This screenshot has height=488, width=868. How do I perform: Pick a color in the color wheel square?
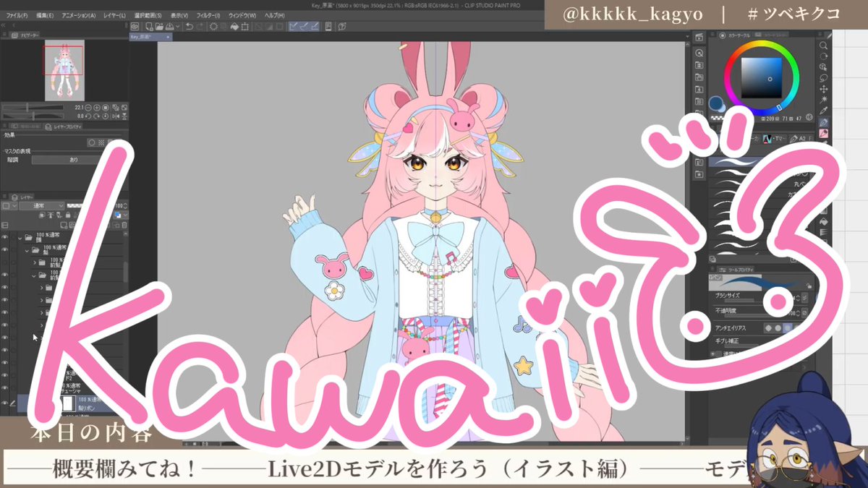(x=762, y=78)
